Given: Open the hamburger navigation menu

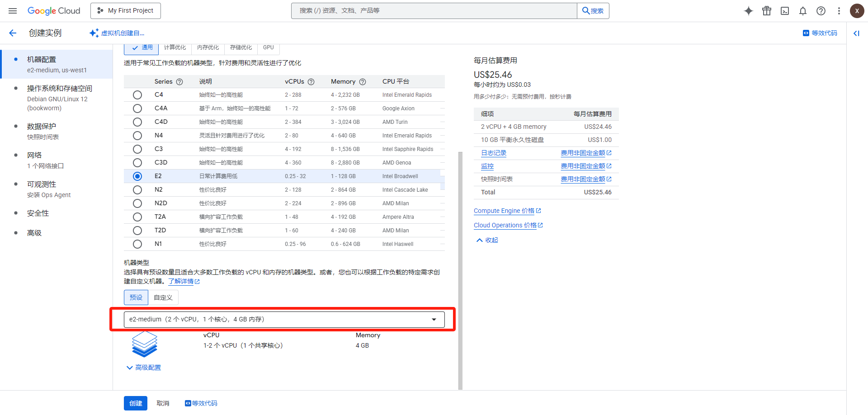Looking at the screenshot, I should [x=13, y=11].
